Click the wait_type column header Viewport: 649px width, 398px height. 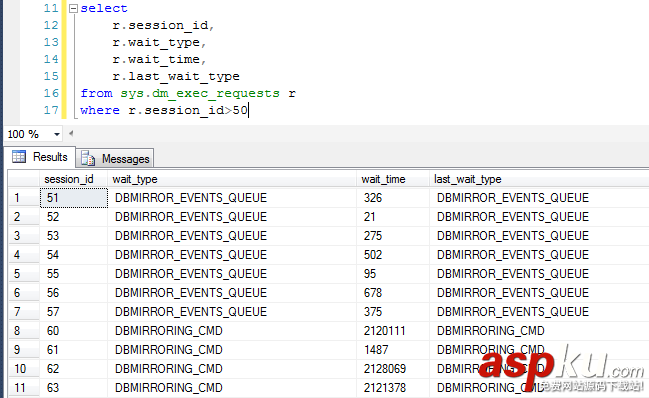(x=232, y=179)
